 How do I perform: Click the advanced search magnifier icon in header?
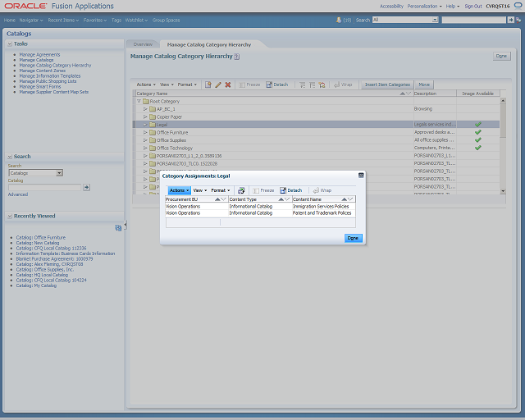[x=518, y=20]
